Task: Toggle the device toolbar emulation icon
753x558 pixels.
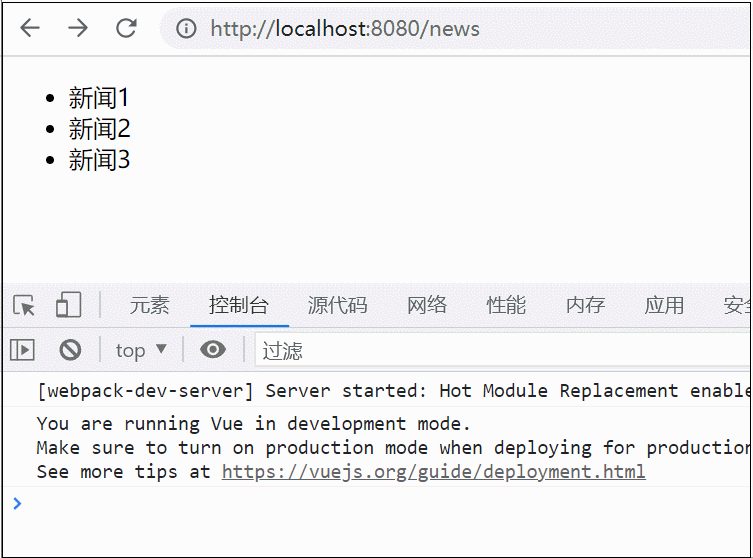Action: [x=68, y=305]
